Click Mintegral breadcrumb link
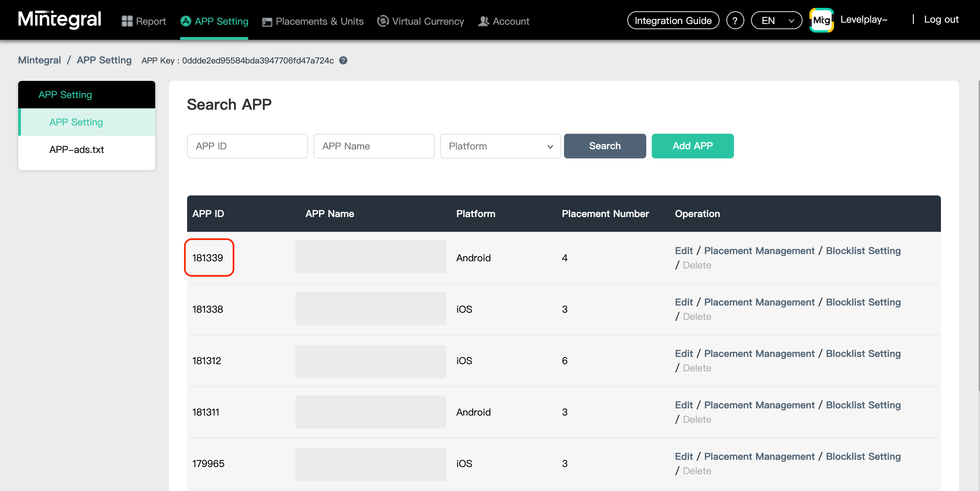Image resolution: width=980 pixels, height=491 pixels. point(39,60)
